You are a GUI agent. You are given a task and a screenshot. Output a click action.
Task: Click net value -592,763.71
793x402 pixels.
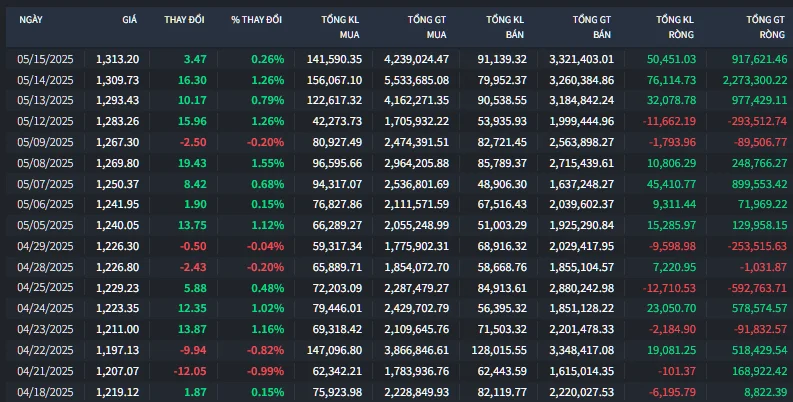tap(758, 288)
